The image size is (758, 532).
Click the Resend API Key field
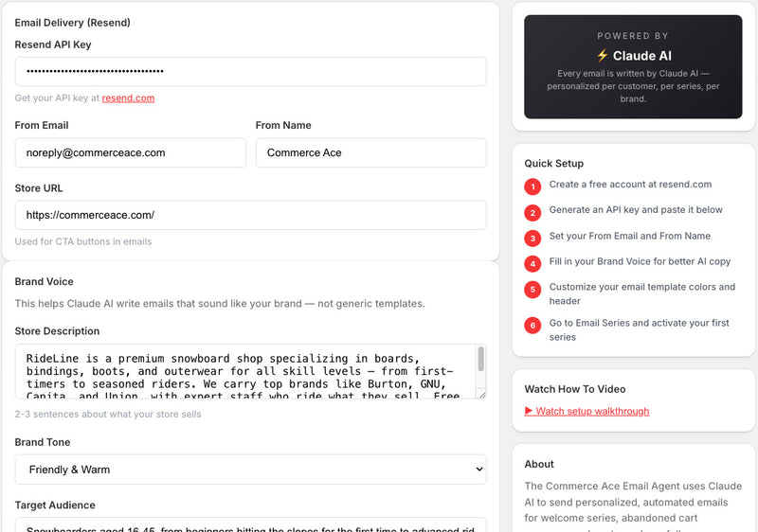click(x=250, y=71)
